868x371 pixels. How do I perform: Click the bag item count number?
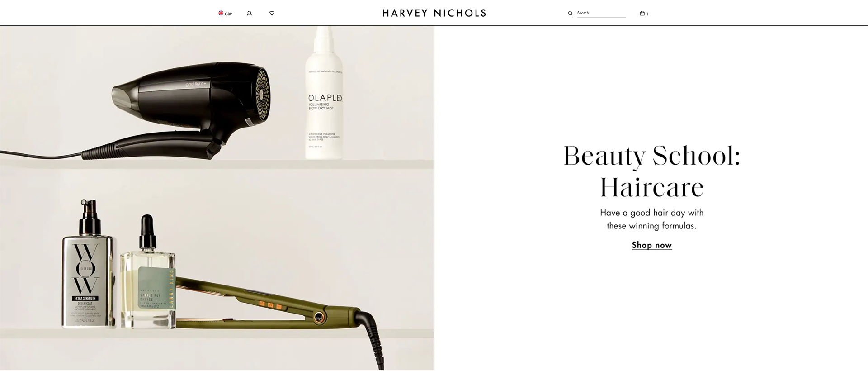[647, 14]
